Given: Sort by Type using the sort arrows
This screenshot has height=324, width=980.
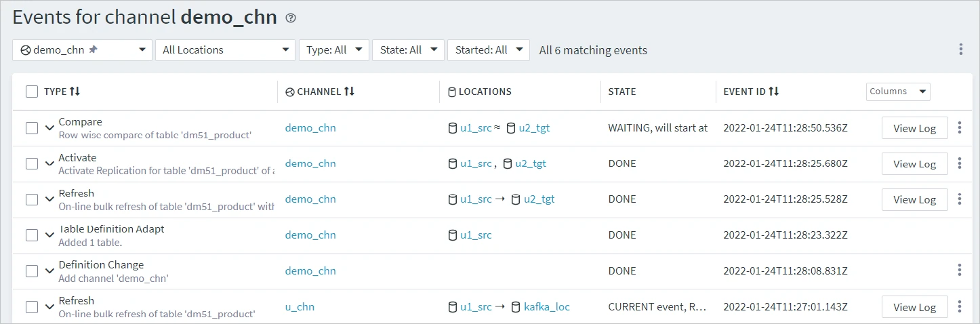Looking at the screenshot, I should pyautogui.click(x=75, y=92).
